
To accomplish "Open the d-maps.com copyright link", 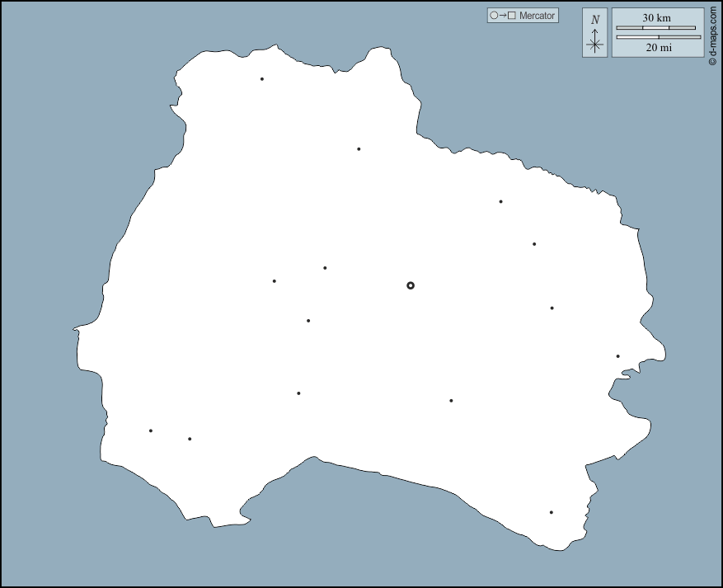I will click(x=713, y=33).
